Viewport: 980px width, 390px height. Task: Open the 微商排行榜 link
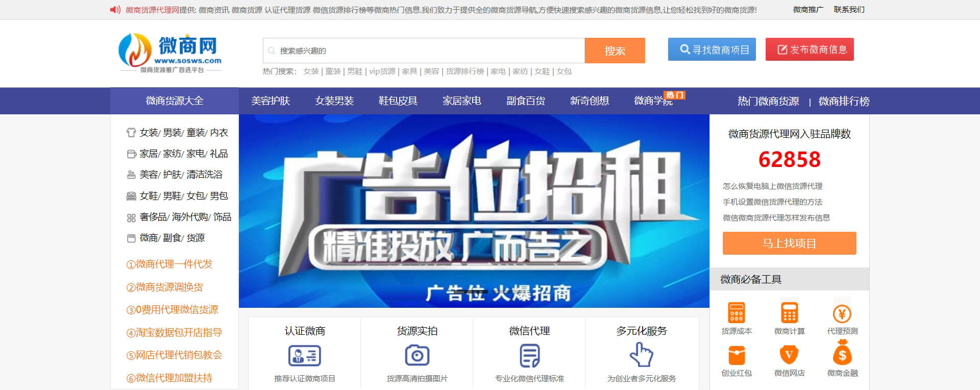coord(844,102)
